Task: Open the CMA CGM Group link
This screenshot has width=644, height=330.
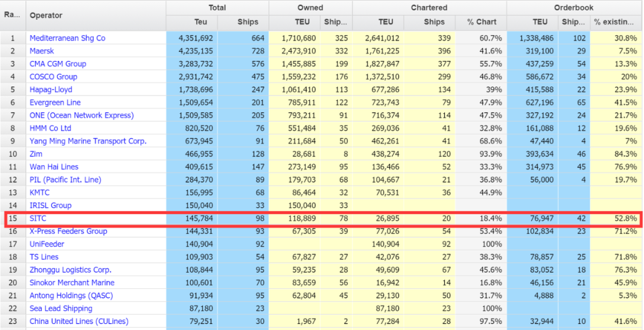Action: [58, 64]
